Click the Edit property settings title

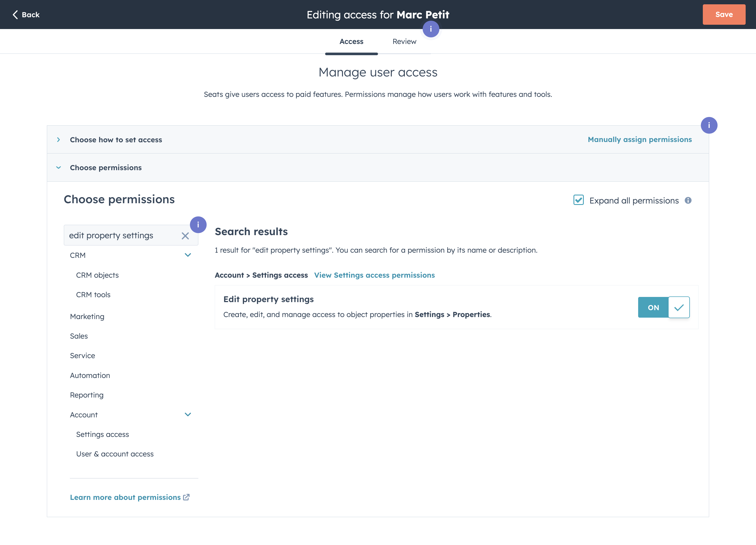pyautogui.click(x=268, y=299)
